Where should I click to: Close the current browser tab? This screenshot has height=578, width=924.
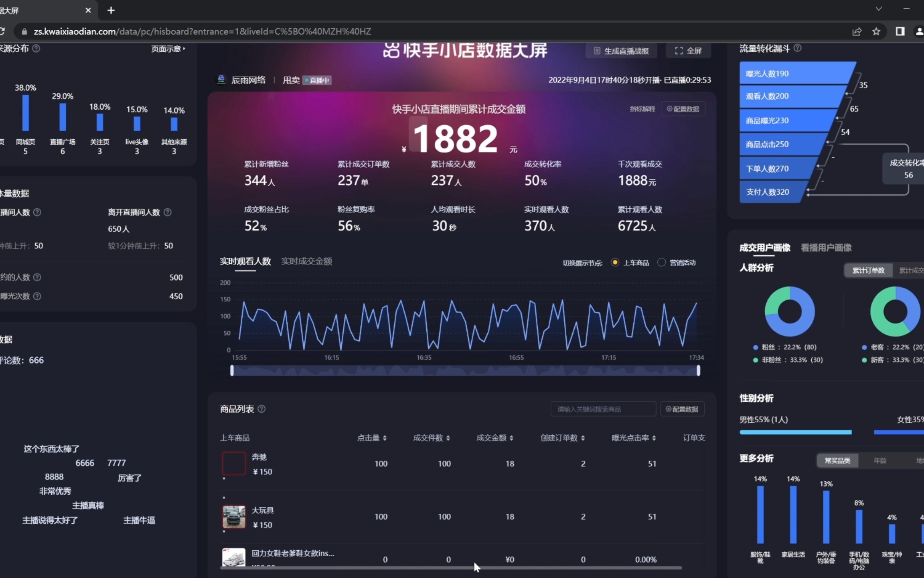pyautogui.click(x=88, y=10)
